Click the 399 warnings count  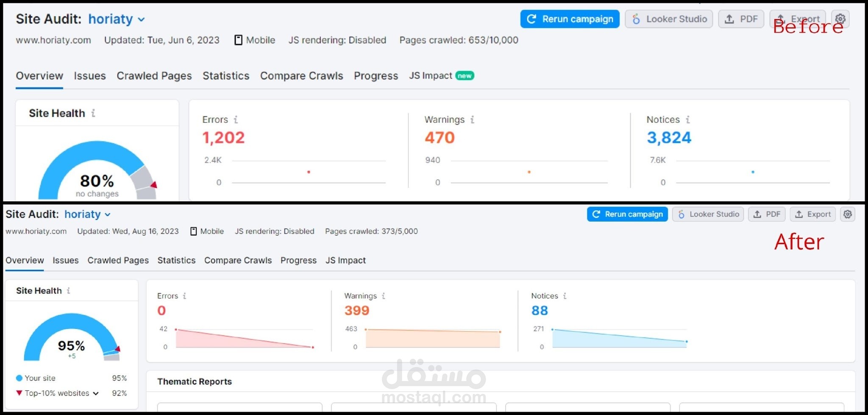click(x=357, y=310)
